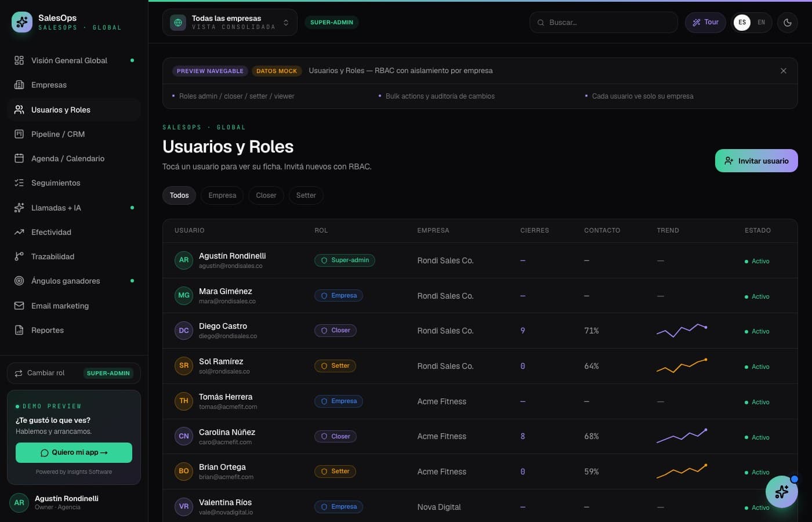Click the Invitar usuario button
The width and height of the screenshot is (812, 522).
756,161
